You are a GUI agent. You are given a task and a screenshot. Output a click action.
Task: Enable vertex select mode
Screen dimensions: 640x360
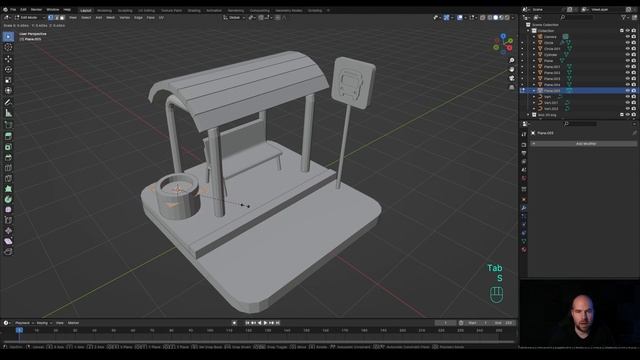pos(51,18)
